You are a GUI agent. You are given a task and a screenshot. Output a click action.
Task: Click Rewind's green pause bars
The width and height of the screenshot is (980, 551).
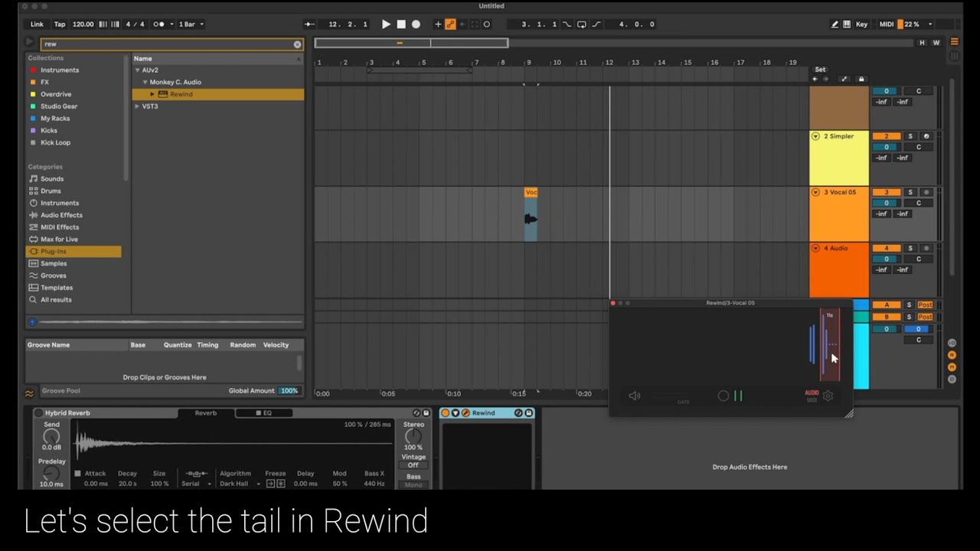(738, 396)
